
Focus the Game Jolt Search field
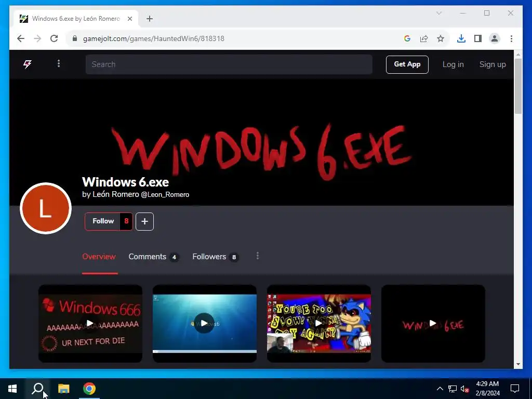pyautogui.click(x=229, y=64)
